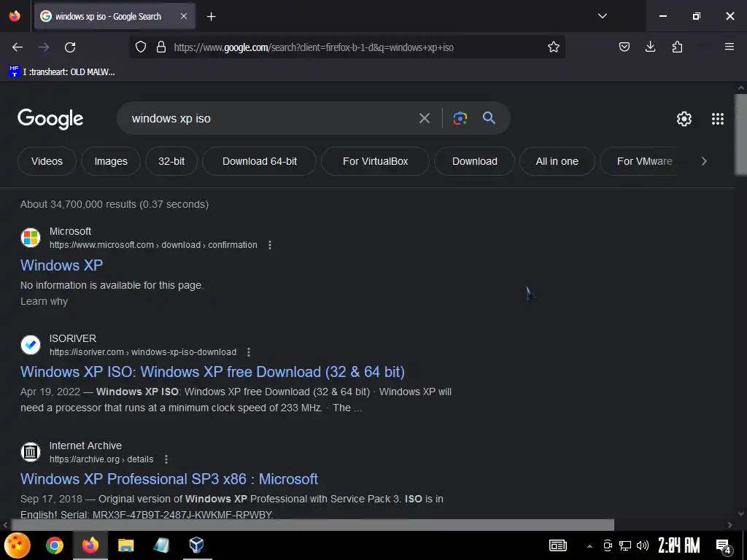
Task: Open the tracking protection shield
Action: [x=141, y=47]
